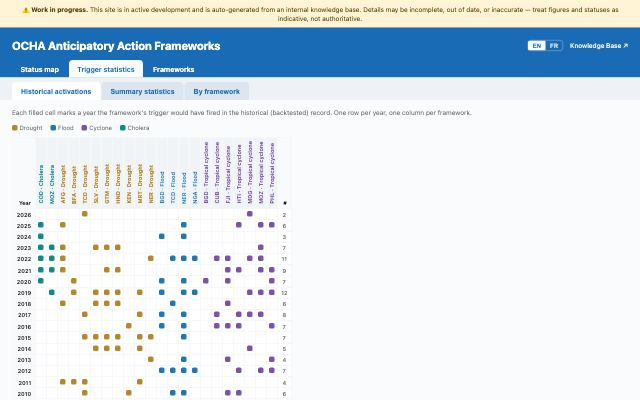Click the warning icon in the banner
The height and width of the screenshot is (400, 640).
pos(25,10)
